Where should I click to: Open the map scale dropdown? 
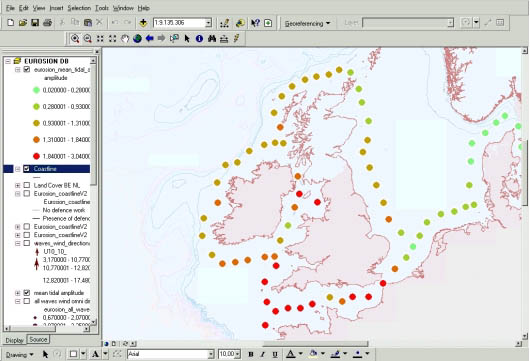[209, 23]
